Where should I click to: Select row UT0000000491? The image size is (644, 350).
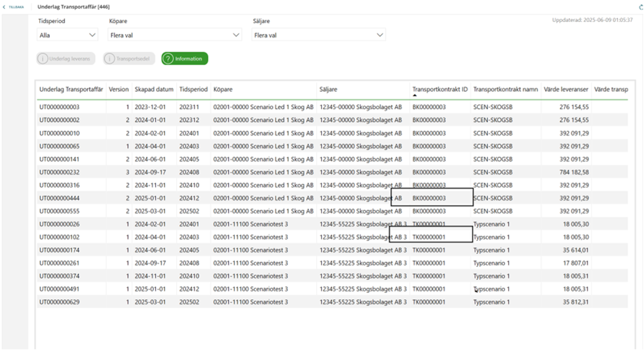pyautogui.click(x=332, y=289)
